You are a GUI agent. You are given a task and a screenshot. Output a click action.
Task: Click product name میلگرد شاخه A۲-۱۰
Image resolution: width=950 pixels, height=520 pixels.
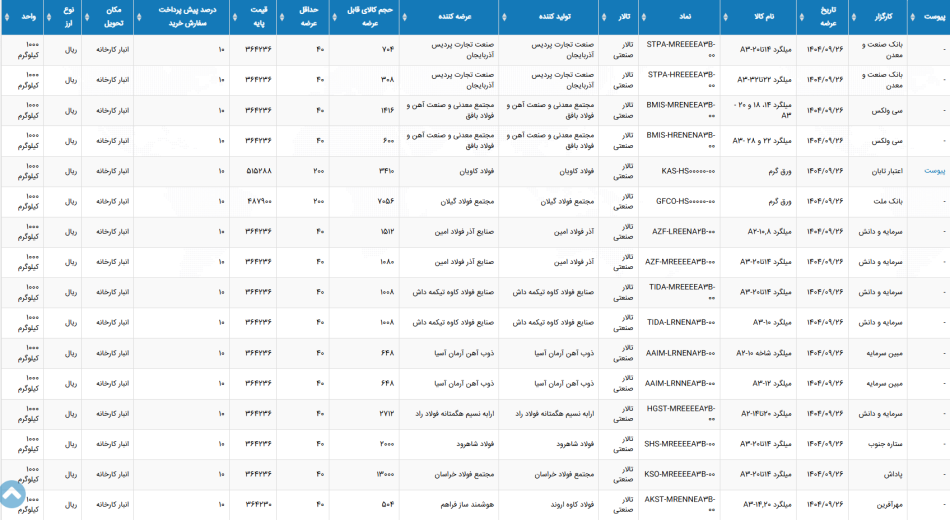point(759,353)
